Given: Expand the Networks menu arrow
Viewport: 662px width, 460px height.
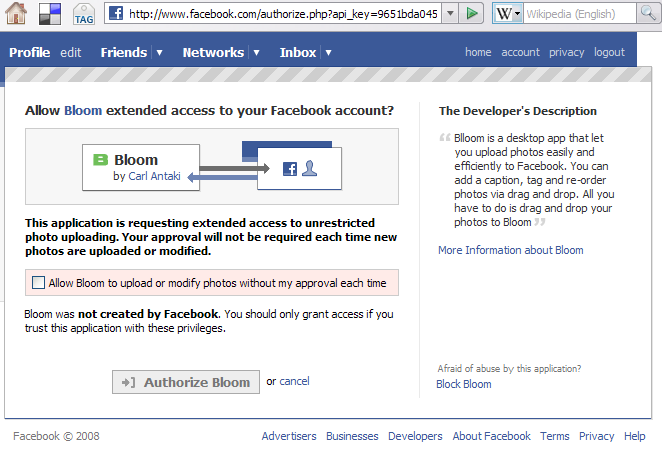Looking at the screenshot, I should (256, 53).
